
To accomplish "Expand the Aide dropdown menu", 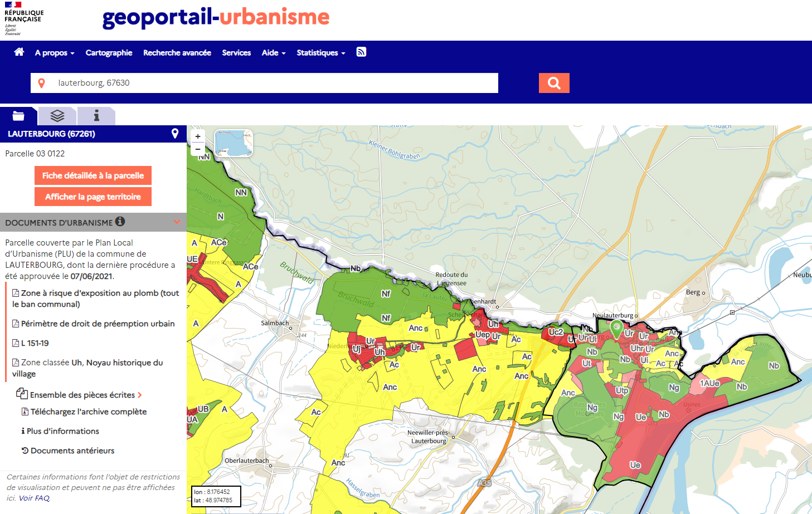I will [x=274, y=53].
